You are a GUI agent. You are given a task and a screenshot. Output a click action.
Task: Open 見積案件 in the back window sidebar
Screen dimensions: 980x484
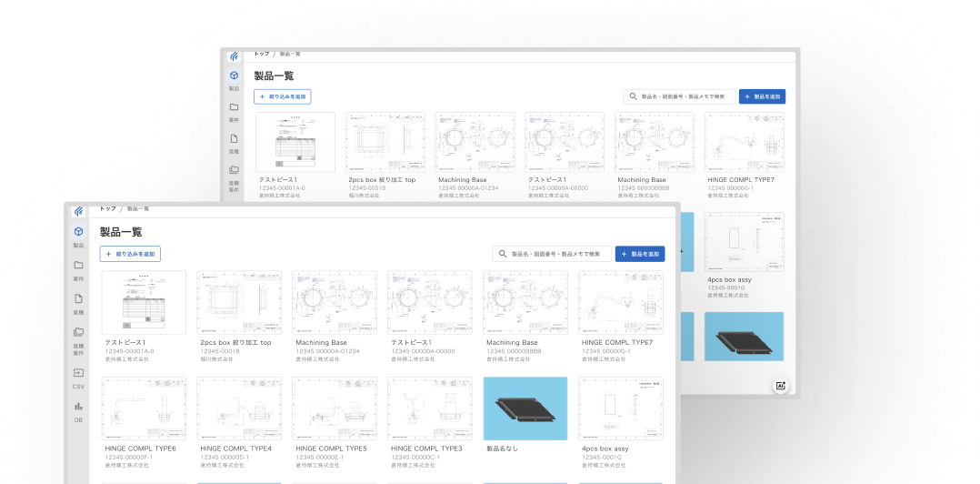pos(234,177)
